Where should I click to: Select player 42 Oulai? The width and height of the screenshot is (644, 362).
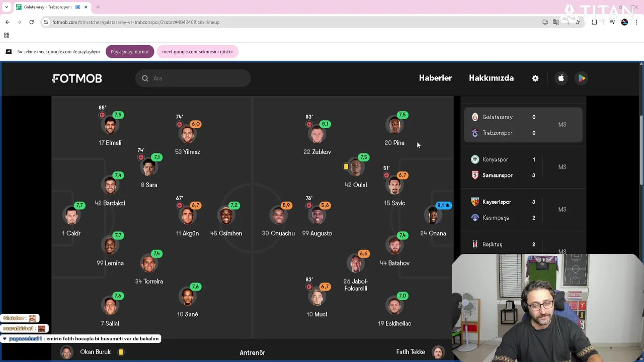[356, 171]
